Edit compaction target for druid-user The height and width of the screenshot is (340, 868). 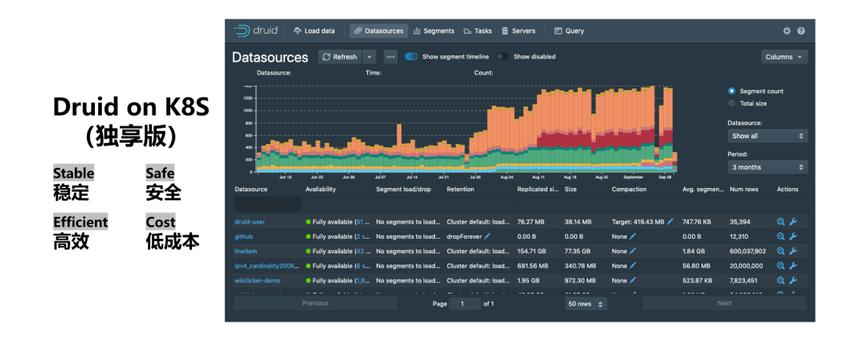coord(670,222)
